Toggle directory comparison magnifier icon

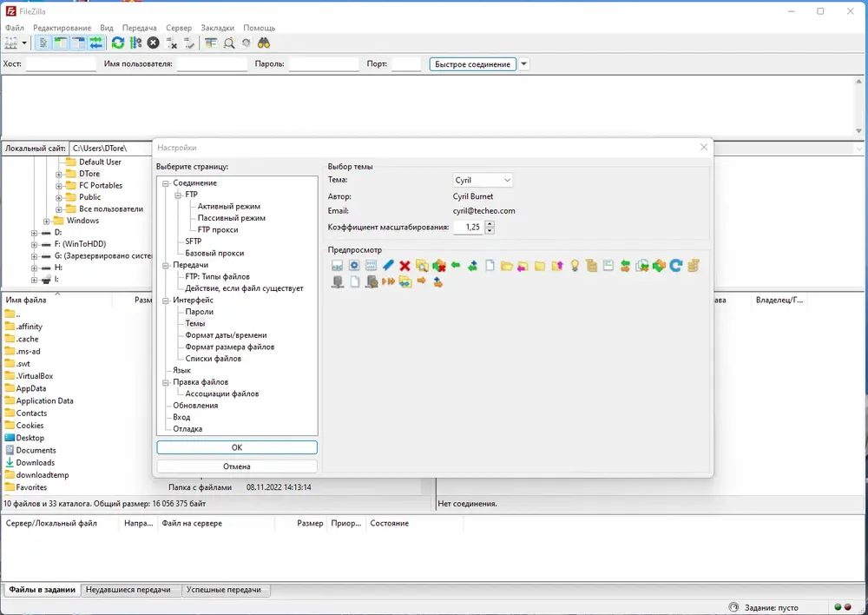pyautogui.click(x=228, y=43)
